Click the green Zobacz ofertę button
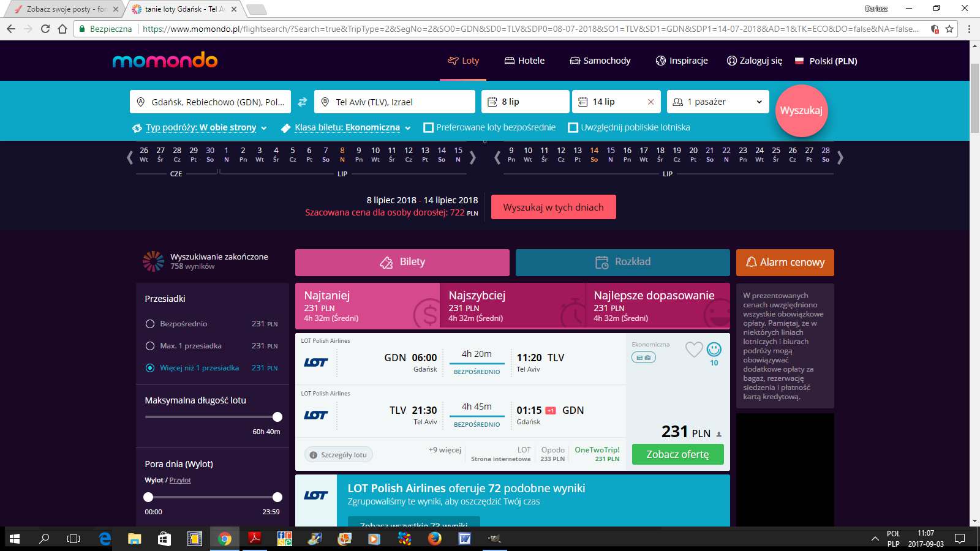Screen dimensions: 980x551 (677, 454)
